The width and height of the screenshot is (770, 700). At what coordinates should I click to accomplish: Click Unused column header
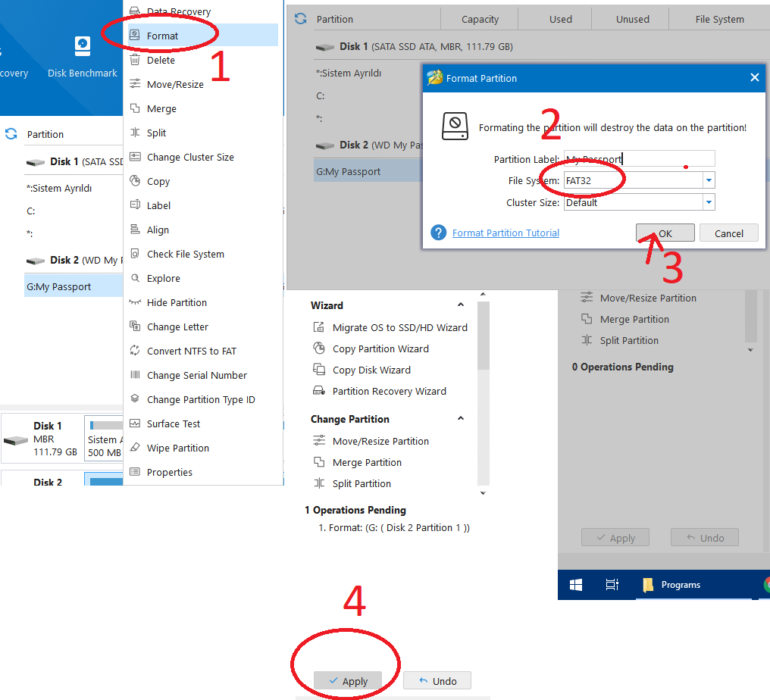pyautogui.click(x=633, y=19)
